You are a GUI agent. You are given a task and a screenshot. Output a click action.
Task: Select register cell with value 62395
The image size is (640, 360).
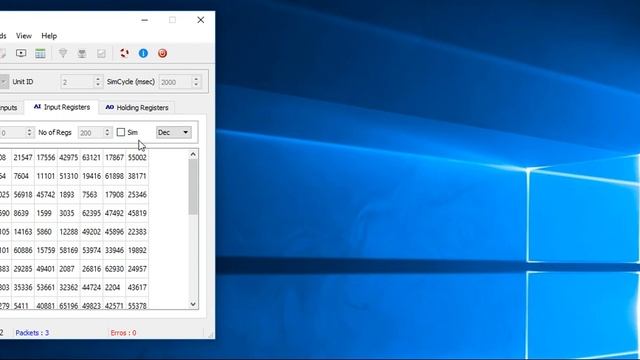tap(91, 213)
